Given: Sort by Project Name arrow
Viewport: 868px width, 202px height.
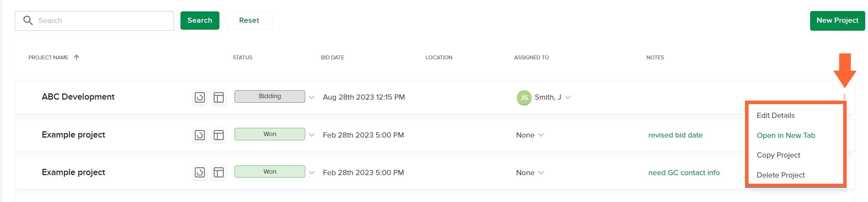Looking at the screenshot, I should (x=76, y=57).
